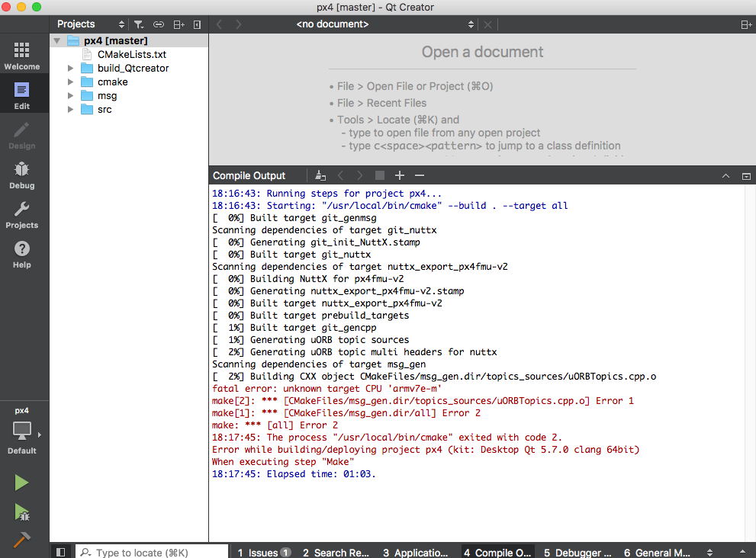This screenshot has height=558, width=756.
Task: Click the 'Building NuttX for px4fmu-v2' line
Action: 308,279
